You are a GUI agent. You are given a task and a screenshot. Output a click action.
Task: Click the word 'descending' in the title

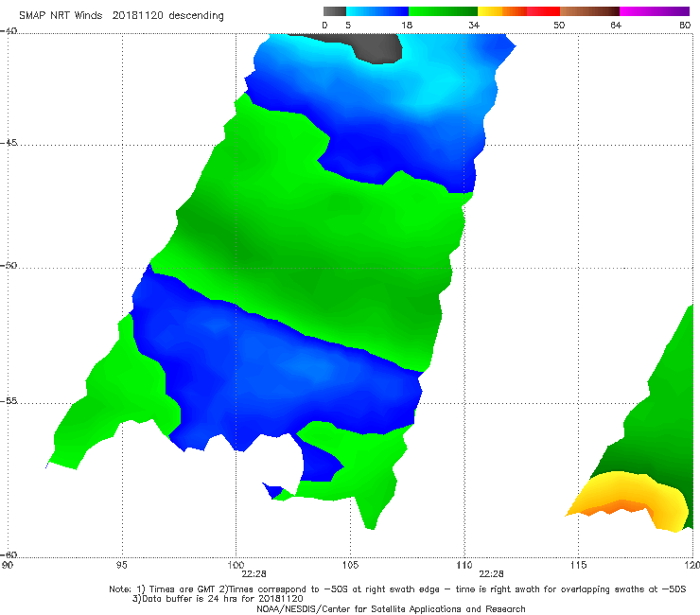196,16
